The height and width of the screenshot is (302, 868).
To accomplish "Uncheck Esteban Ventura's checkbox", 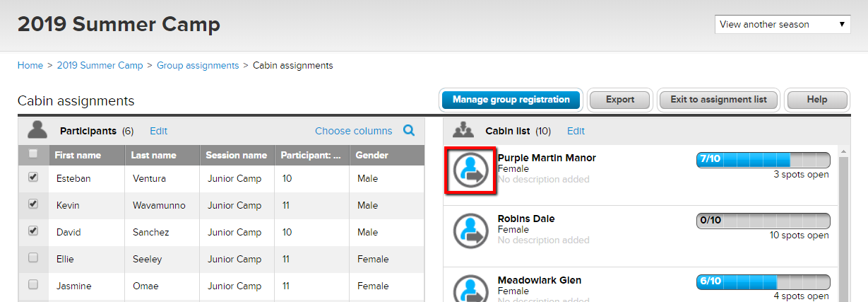I will tap(33, 178).
